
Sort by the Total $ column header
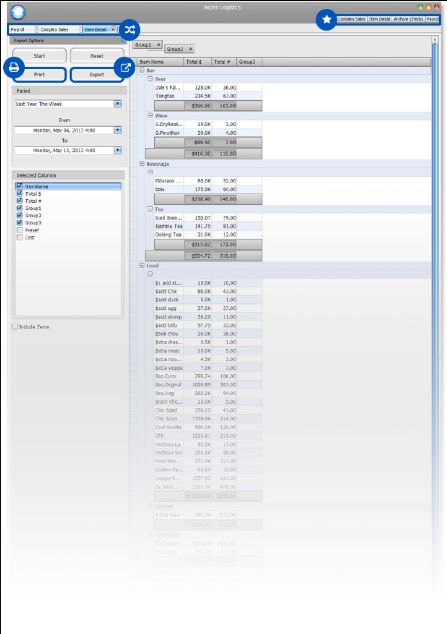point(198,62)
